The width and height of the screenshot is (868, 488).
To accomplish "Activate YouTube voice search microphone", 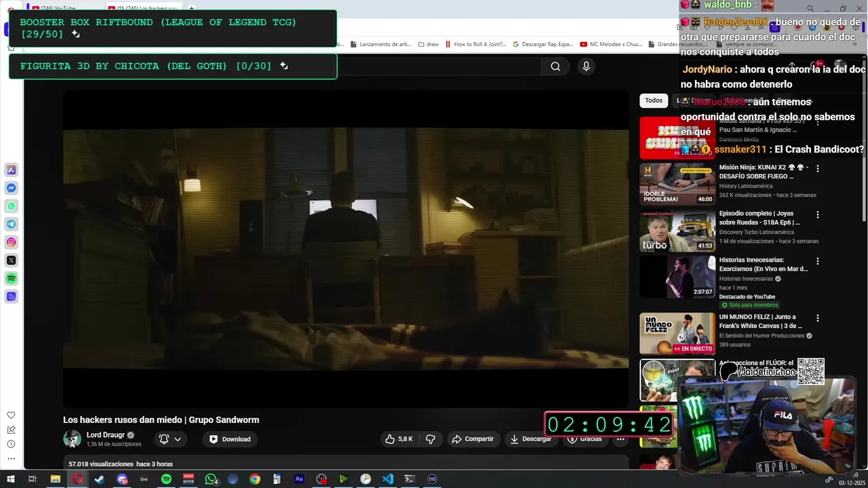I will point(587,66).
